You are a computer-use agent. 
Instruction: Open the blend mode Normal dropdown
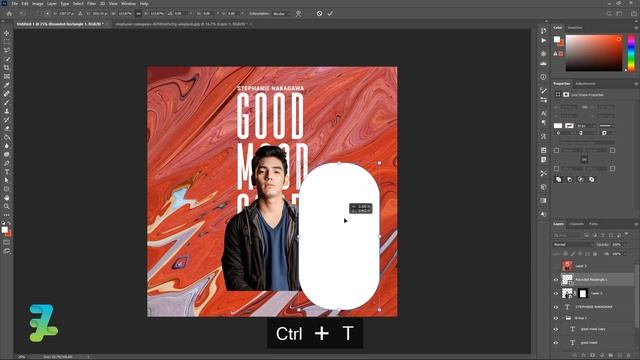point(573,244)
